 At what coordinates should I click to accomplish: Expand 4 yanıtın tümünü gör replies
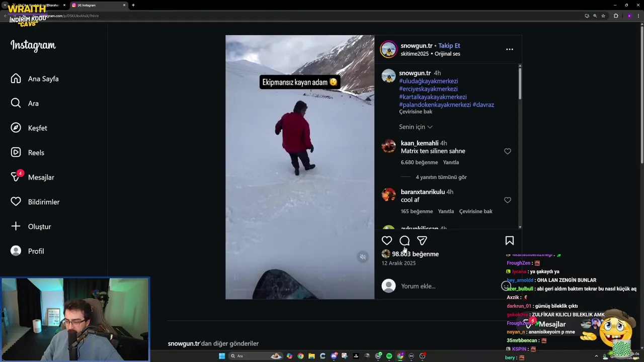click(441, 177)
